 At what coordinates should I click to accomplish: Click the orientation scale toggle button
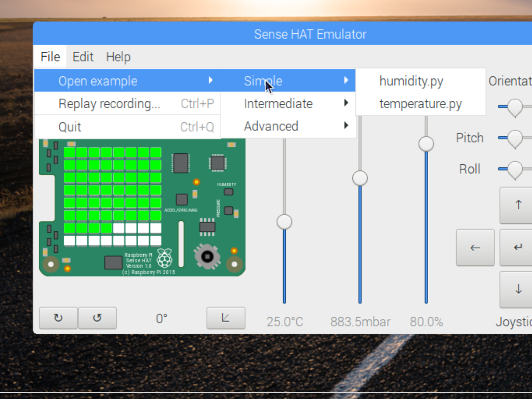pyautogui.click(x=225, y=318)
